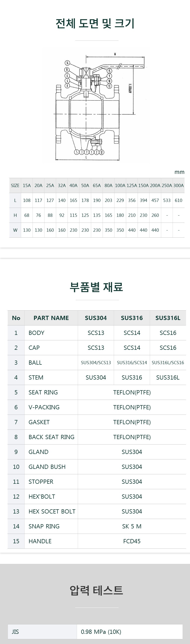Click callout number 11 on valve drawing
This screenshot has width=190, height=644.
[x=67, y=70]
